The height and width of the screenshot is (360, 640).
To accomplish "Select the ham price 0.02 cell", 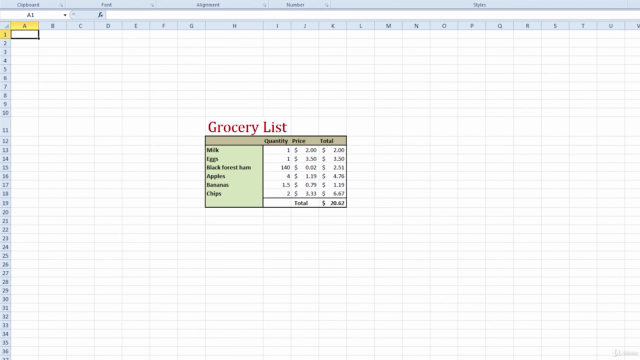I will click(305, 167).
